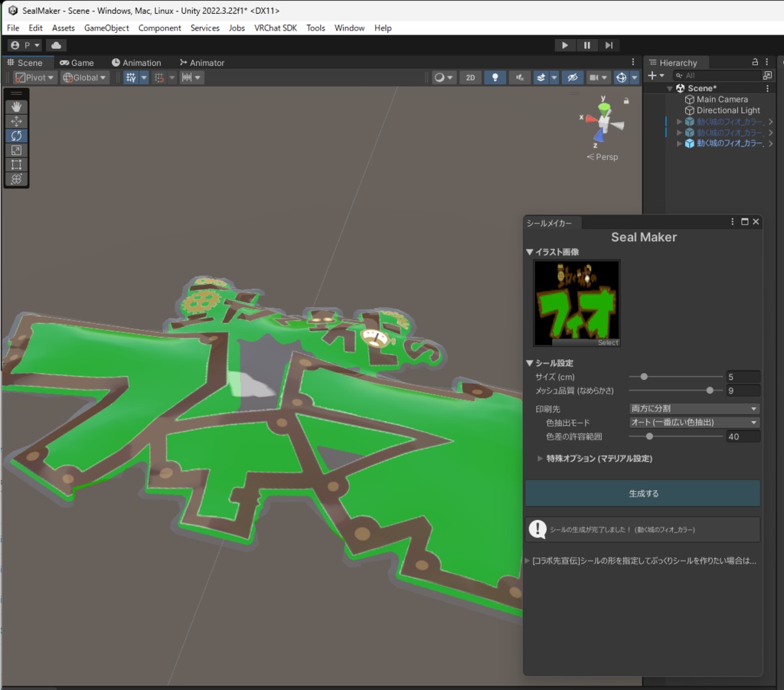Open the VRChat SDK menu
The width and height of the screenshot is (784, 690).
point(276,28)
